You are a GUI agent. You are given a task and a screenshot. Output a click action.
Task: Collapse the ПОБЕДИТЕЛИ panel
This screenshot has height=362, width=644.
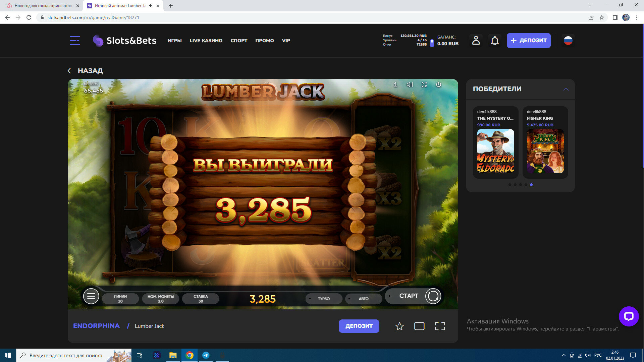pyautogui.click(x=566, y=89)
